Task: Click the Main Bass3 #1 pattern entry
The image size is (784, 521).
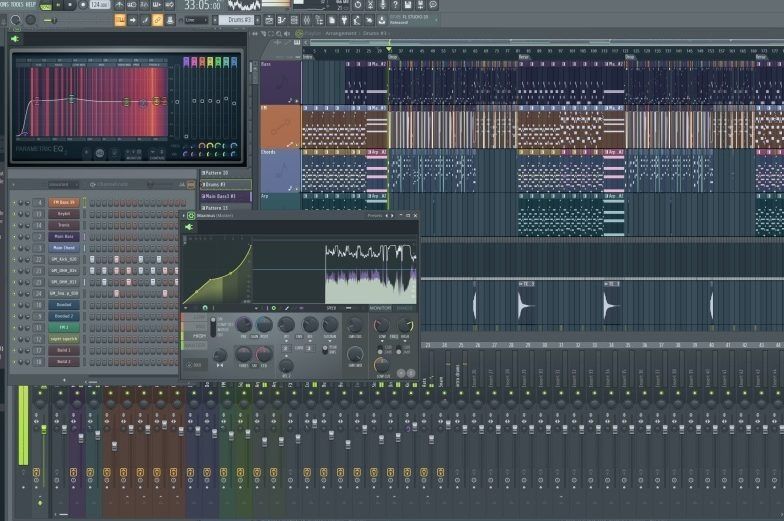Action: (x=225, y=196)
